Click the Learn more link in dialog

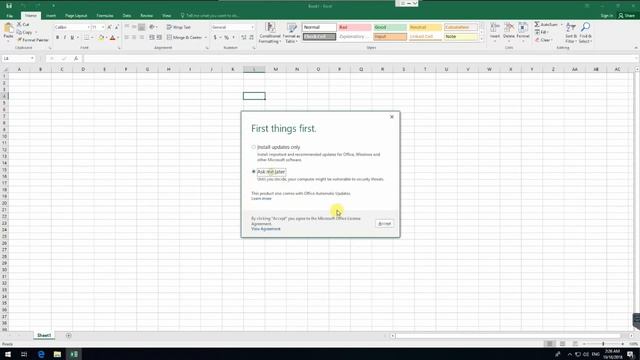261,198
